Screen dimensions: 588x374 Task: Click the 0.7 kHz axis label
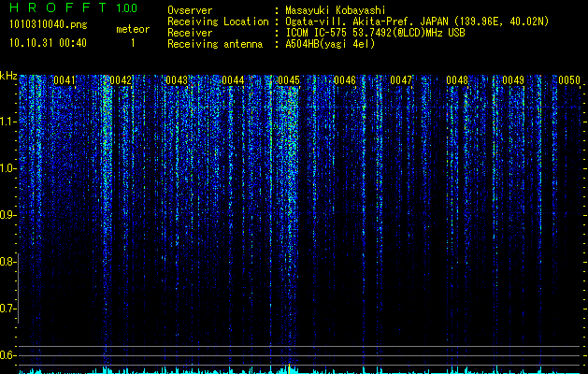coord(8,309)
